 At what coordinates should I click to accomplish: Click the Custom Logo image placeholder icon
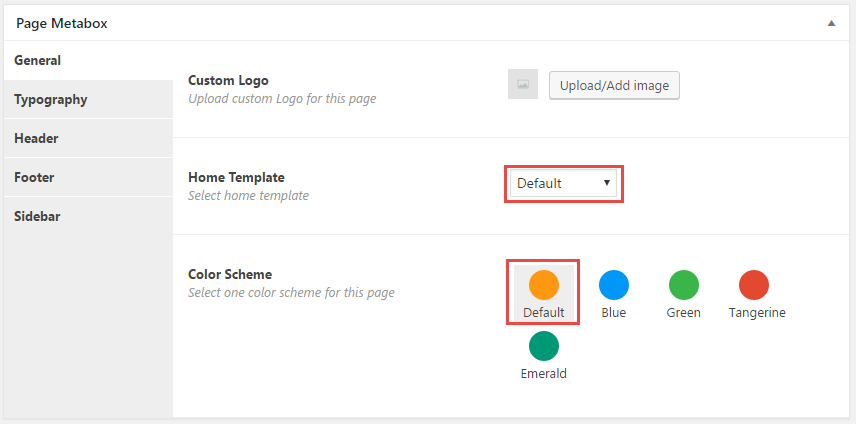(523, 84)
